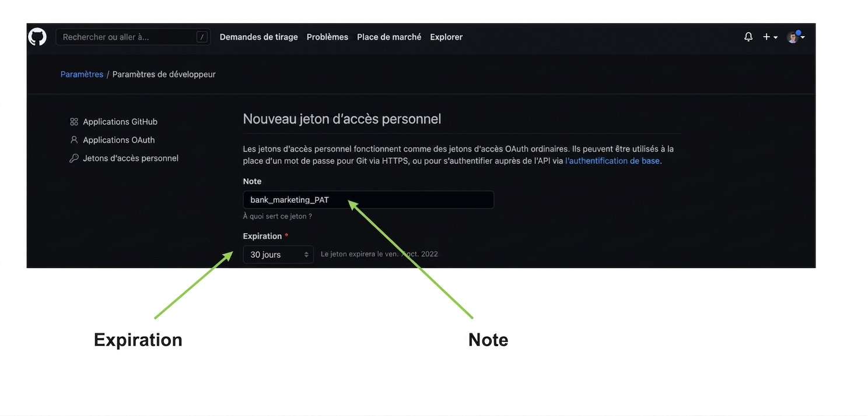868x416 pixels.
Task: Open the plus create-new menu
Action: [x=770, y=37]
